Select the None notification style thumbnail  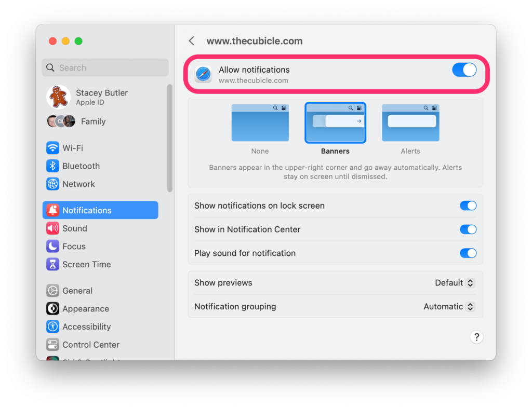pyautogui.click(x=260, y=123)
